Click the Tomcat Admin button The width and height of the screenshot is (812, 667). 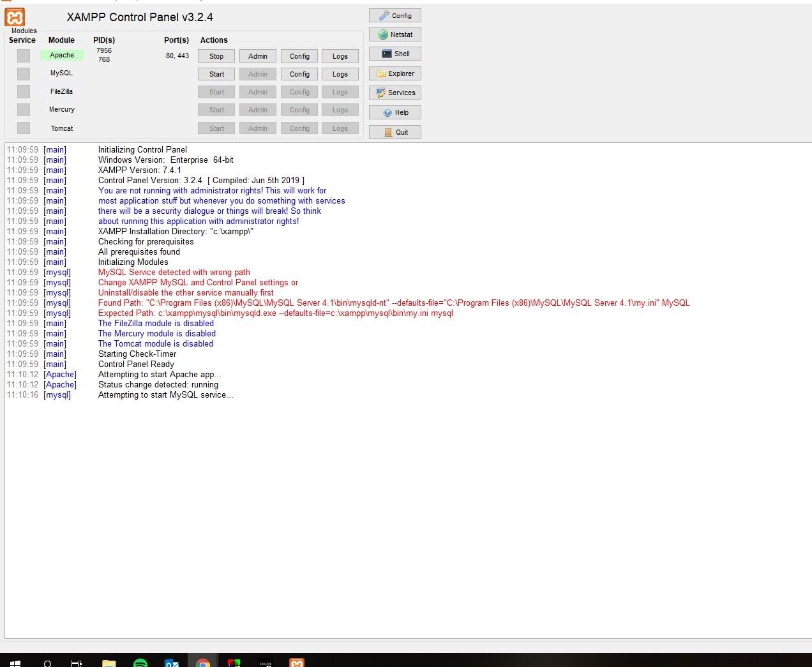(x=258, y=128)
